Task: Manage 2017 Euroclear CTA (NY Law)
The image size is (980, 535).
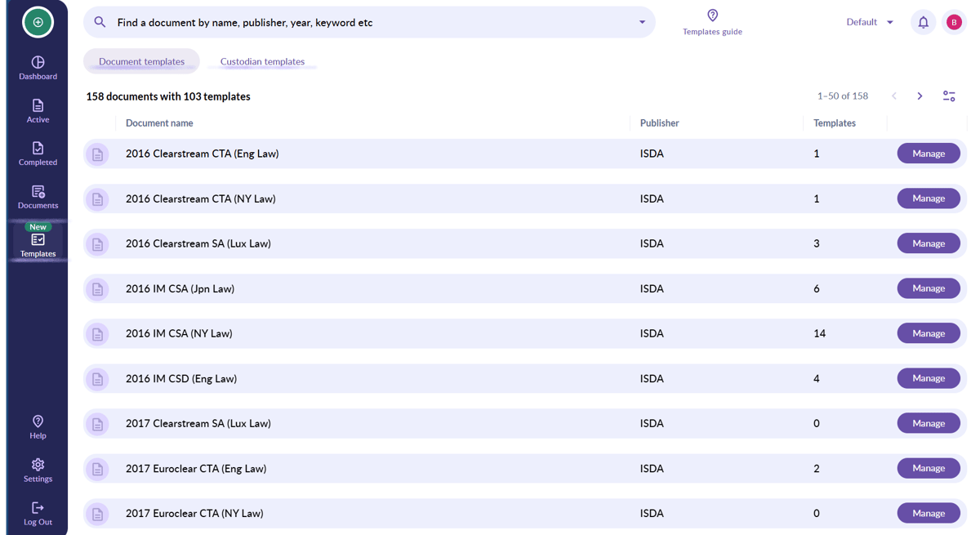Action: 929,513
